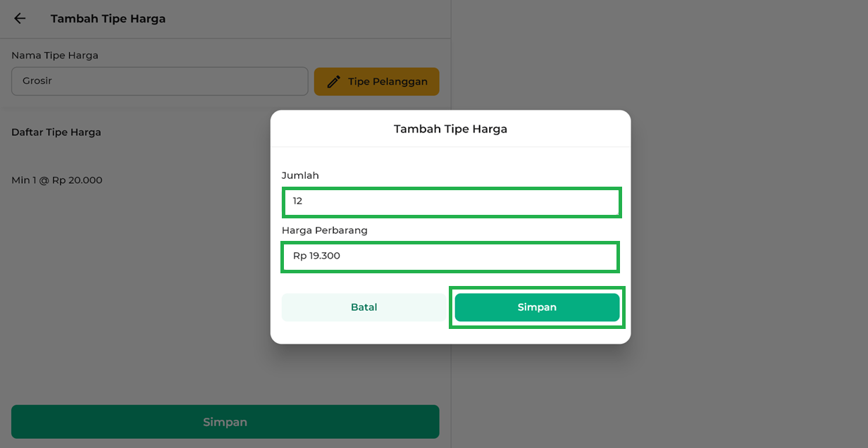
Task: Click the page header Tambah Tipe Harga
Action: [x=108, y=19]
